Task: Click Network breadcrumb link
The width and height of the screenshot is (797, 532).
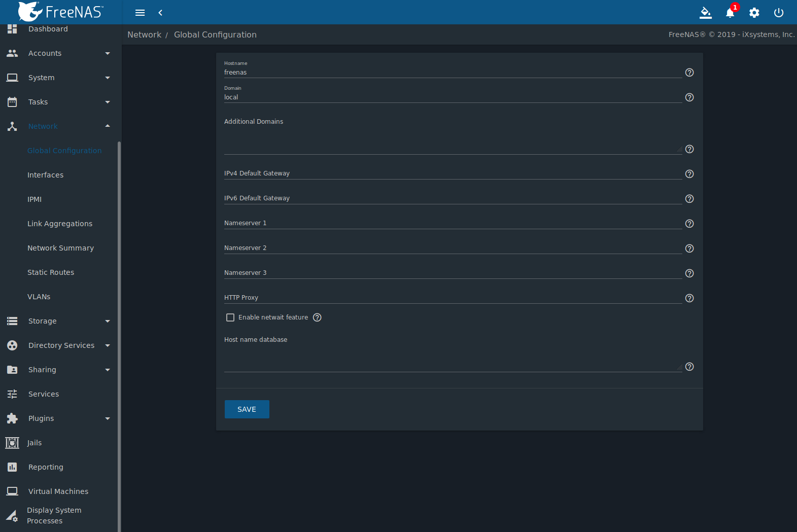Action: (144, 34)
